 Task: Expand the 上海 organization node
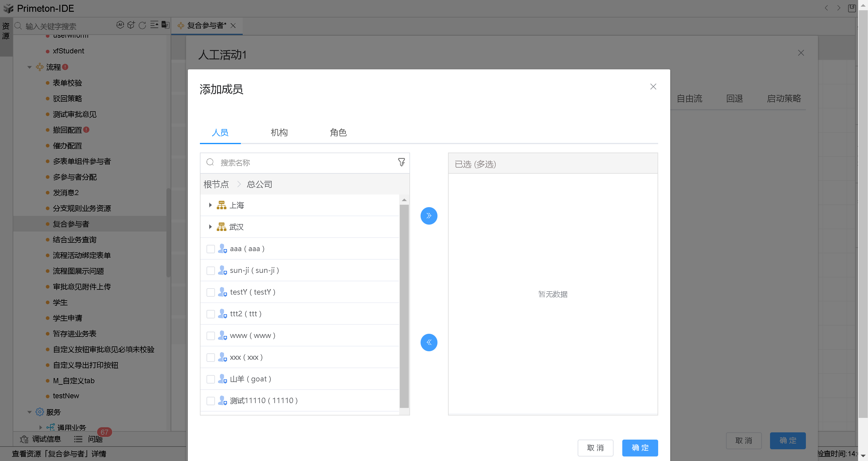coord(210,205)
